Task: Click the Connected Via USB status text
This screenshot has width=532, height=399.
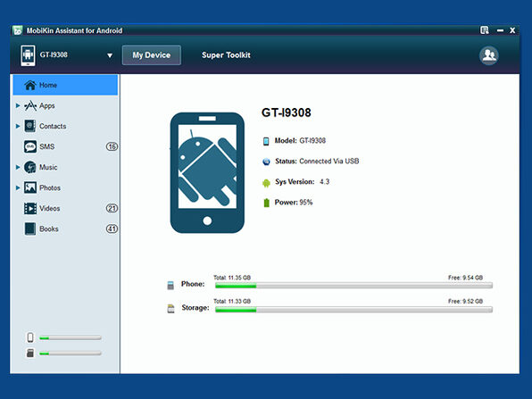Action: pos(329,162)
